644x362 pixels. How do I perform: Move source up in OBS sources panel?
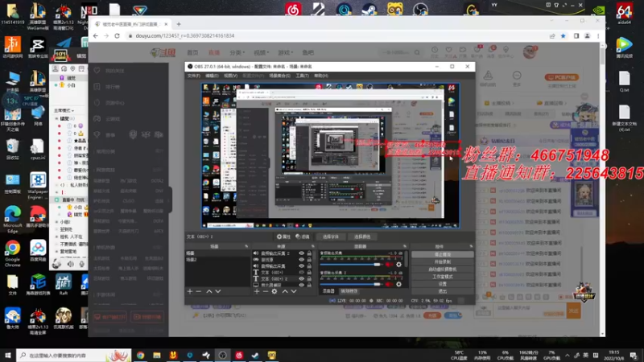[x=285, y=291]
